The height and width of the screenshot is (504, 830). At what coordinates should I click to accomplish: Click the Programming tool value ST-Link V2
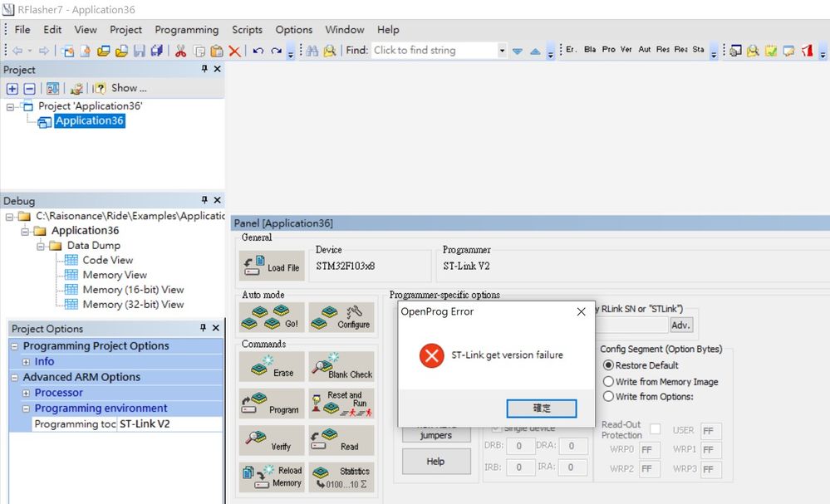pos(169,424)
